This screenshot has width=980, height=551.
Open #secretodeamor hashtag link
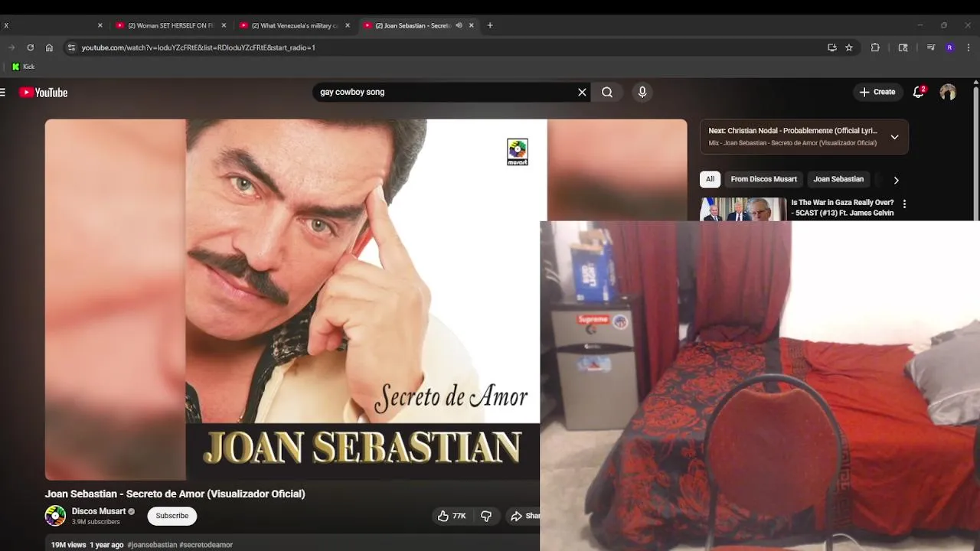pos(206,545)
